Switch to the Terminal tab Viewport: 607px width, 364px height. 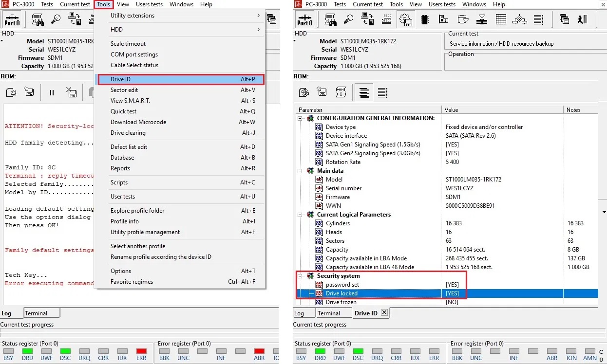point(41,313)
